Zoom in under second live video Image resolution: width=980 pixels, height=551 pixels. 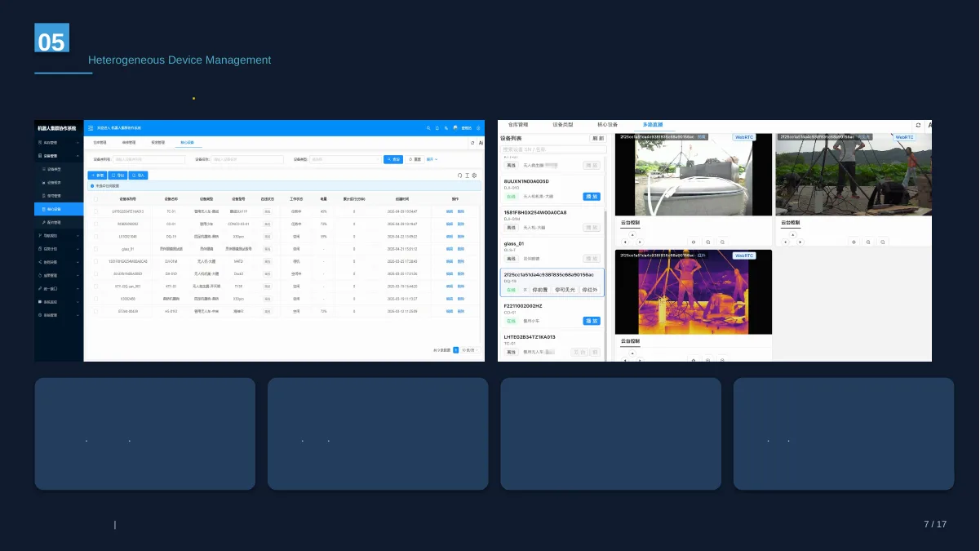click(868, 242)
